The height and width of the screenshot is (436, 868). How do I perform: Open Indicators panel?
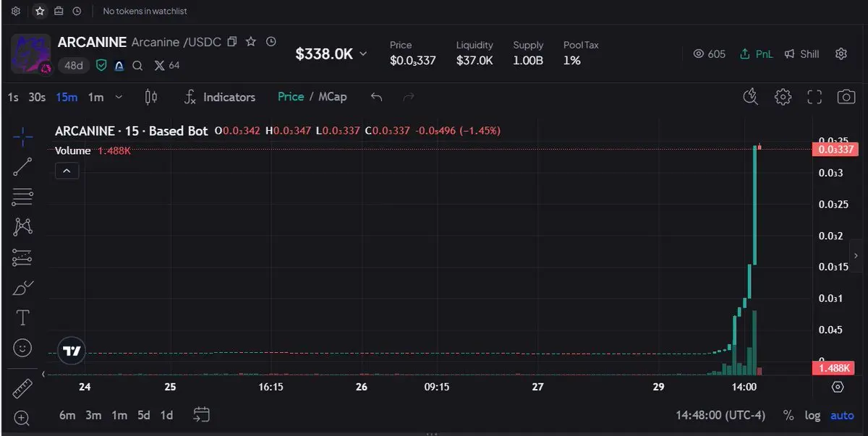click(220, 97)
